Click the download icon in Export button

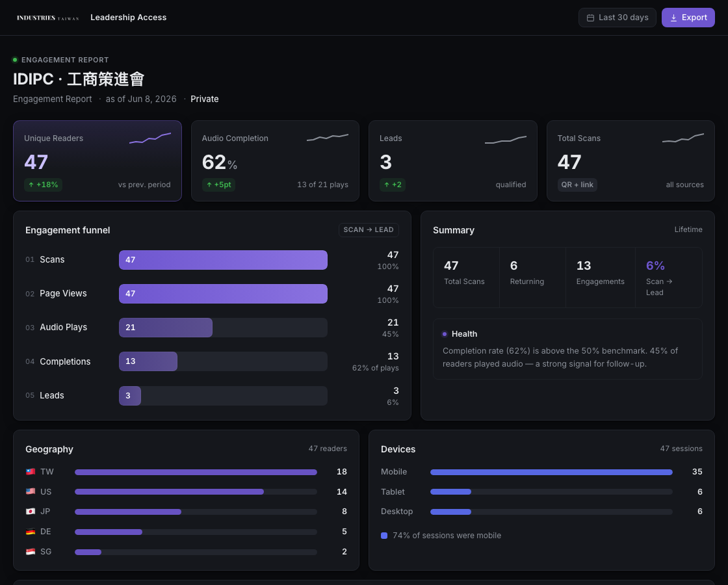tap(673, 18)
